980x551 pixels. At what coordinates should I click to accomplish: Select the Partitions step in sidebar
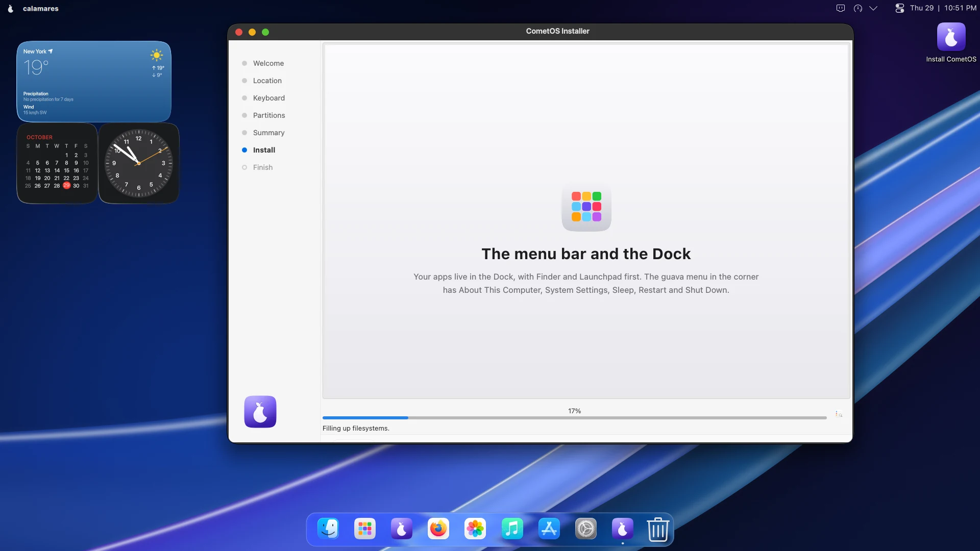269,115
